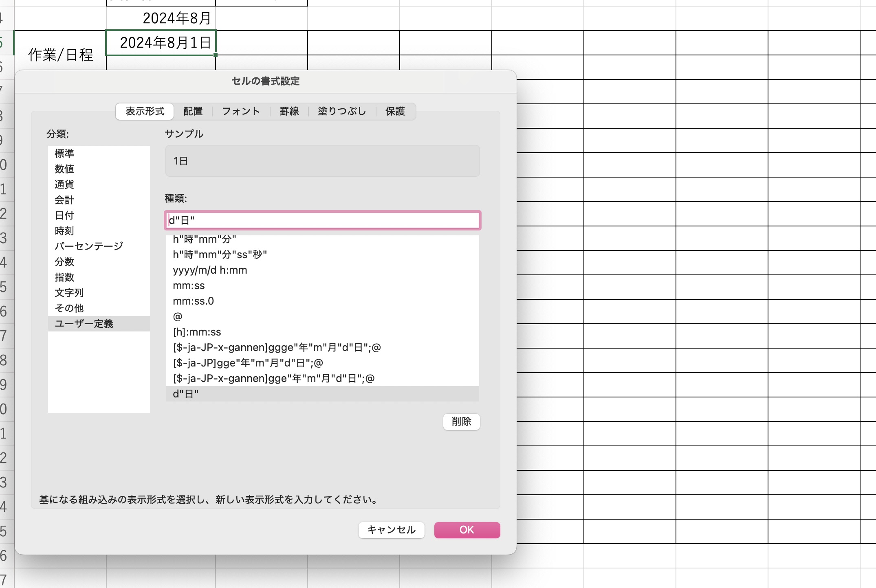Click the selected cell 2024年8月1日
The height and width of the screenshot is (588, 876).
(x=161, y=43)
